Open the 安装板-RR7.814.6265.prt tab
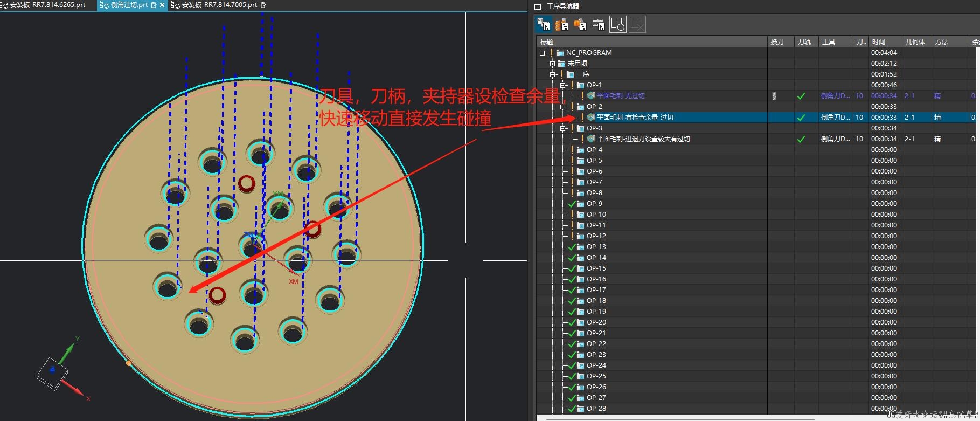980x421 pixels. coord(47,5)
